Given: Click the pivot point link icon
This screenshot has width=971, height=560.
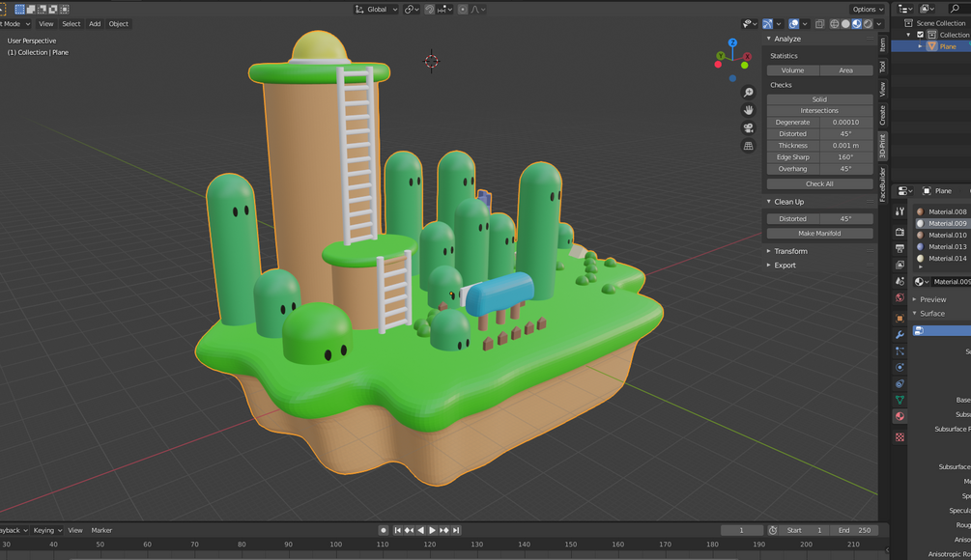Looking at the screenshot, I should pyautogui.click(x=412, y=10).
